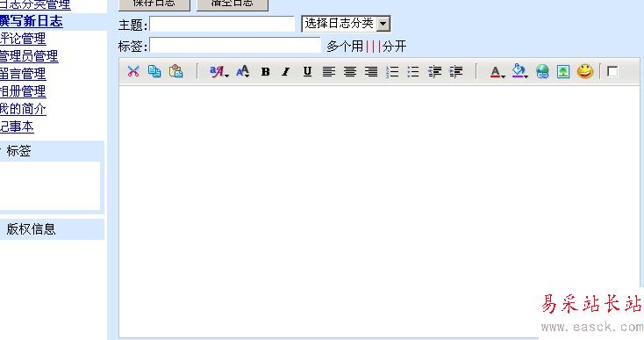
Task: Open the 选择日志分类 dropdown
Action: (x=346, y=24)
